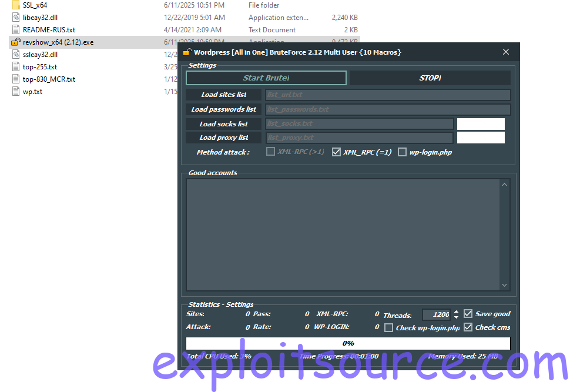Click the white box beside socks list field

coord(481,124)
